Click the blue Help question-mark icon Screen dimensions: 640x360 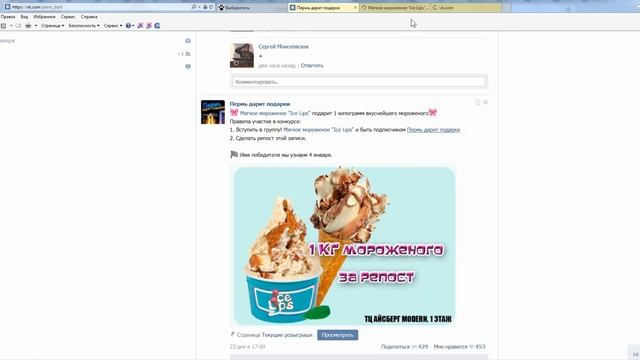128,26
